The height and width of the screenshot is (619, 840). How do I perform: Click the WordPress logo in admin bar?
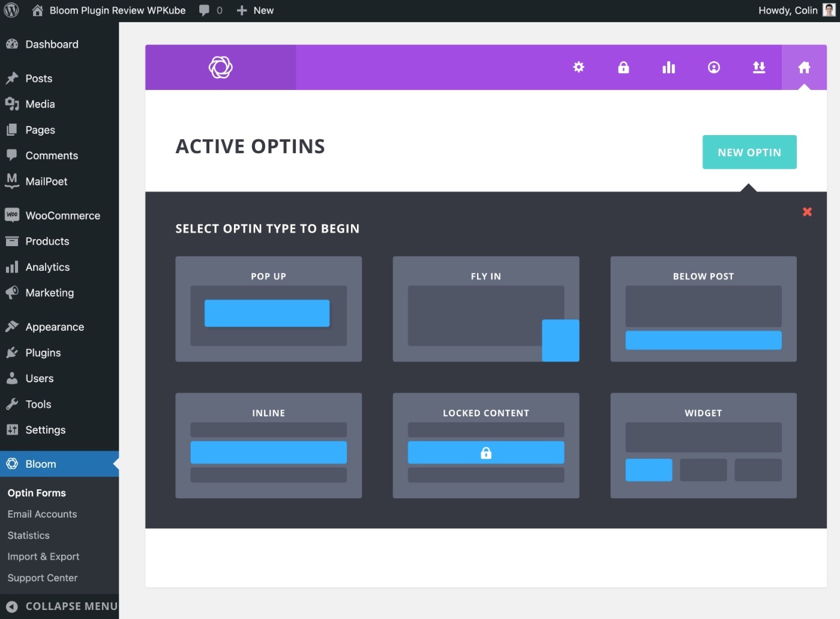[11, 10]
